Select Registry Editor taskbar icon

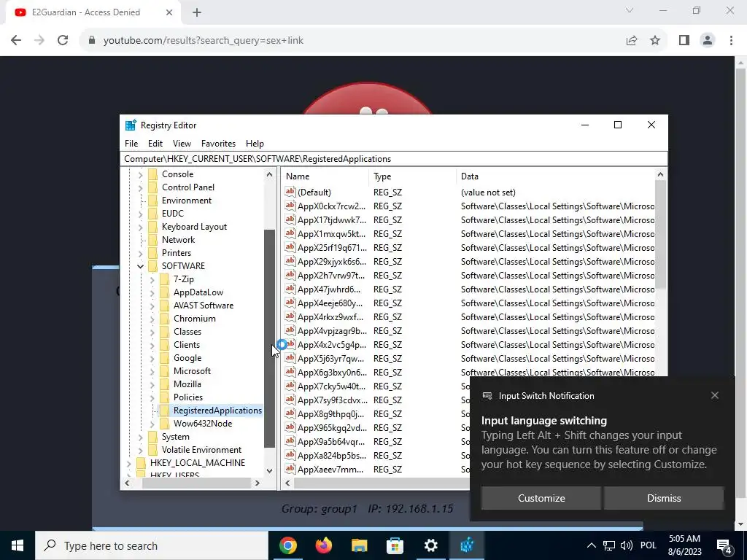466,545
